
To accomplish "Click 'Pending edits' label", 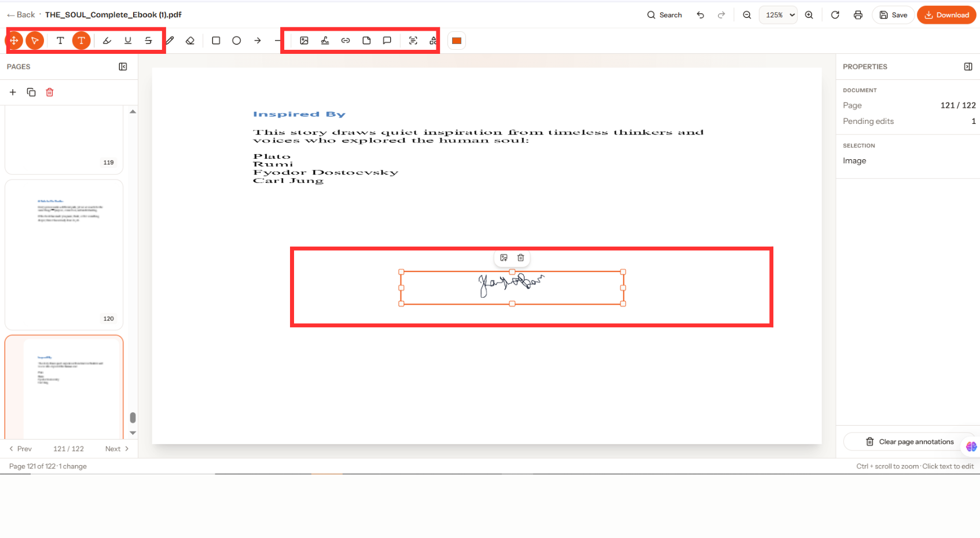I will 868,121.
